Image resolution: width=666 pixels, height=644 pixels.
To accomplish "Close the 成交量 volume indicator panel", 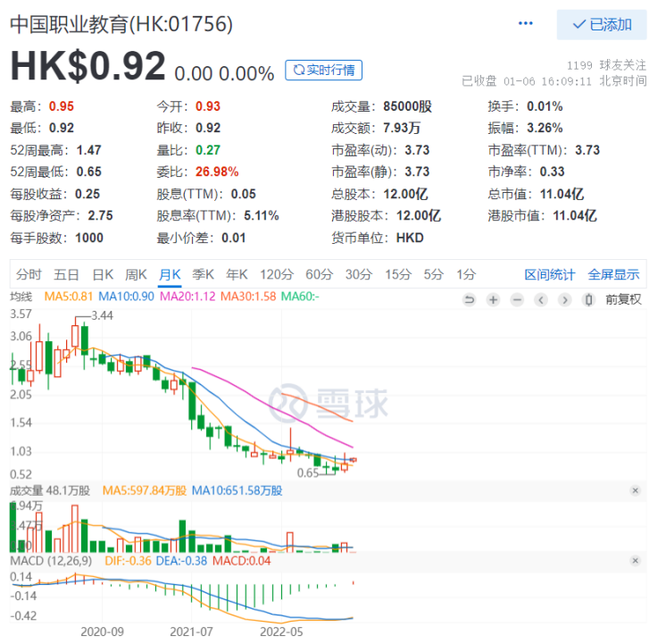I will [x=636, y=490].
